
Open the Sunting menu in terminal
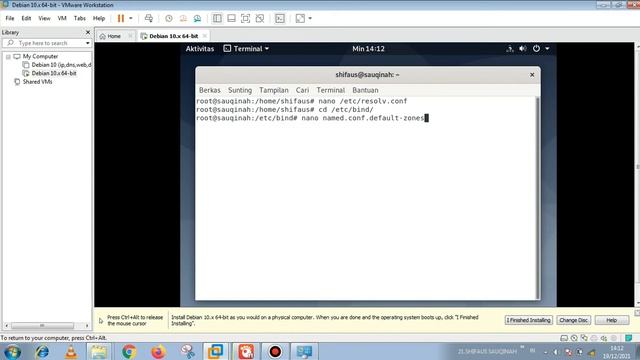[x=240, y=90]
